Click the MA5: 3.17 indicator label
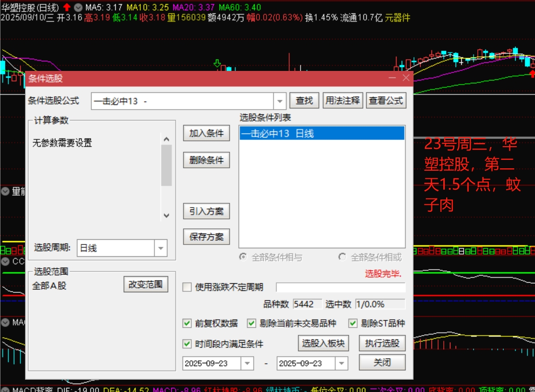Image resolution: width=535 pixels, height=392 pixels. point(104,7)
